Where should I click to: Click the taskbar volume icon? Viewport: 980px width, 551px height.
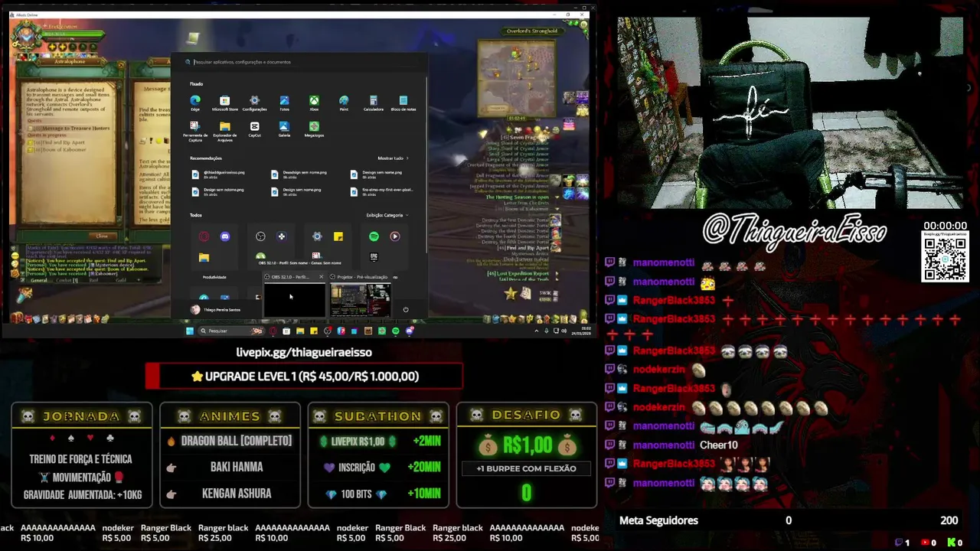(564, 331)
